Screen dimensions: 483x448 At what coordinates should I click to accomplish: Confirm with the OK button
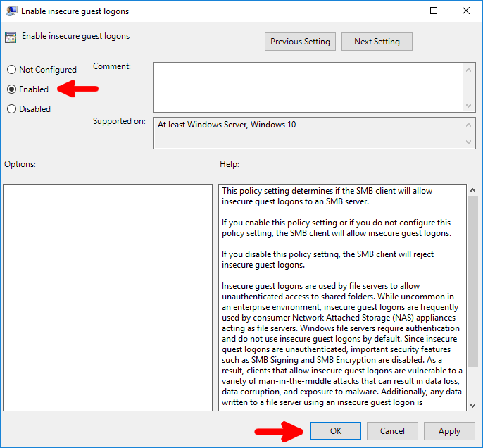pos(335,431)
